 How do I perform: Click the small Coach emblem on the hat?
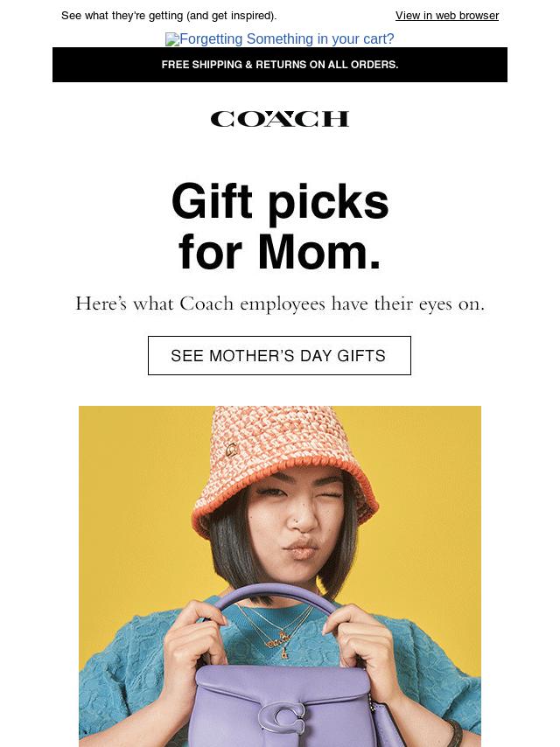pyautogui.click(x=232, y=450)
